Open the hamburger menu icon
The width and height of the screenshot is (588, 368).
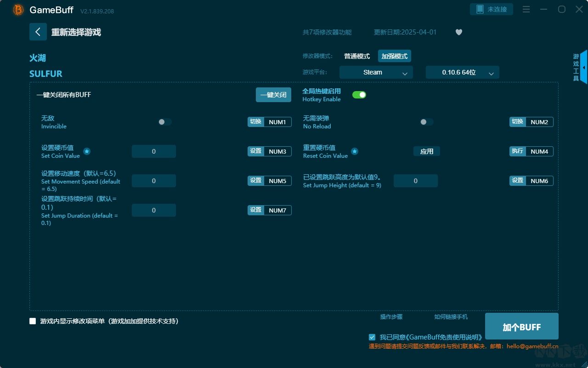pyautogui.click(x=526, y=9)
